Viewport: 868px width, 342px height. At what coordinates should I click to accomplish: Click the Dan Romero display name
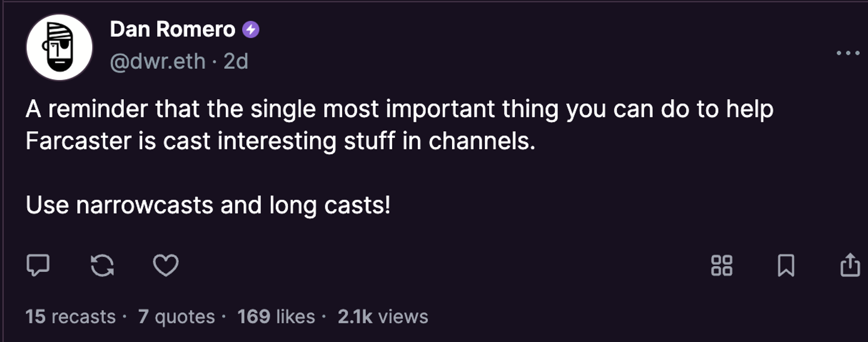pyautogui.click(x=172, y=29)
